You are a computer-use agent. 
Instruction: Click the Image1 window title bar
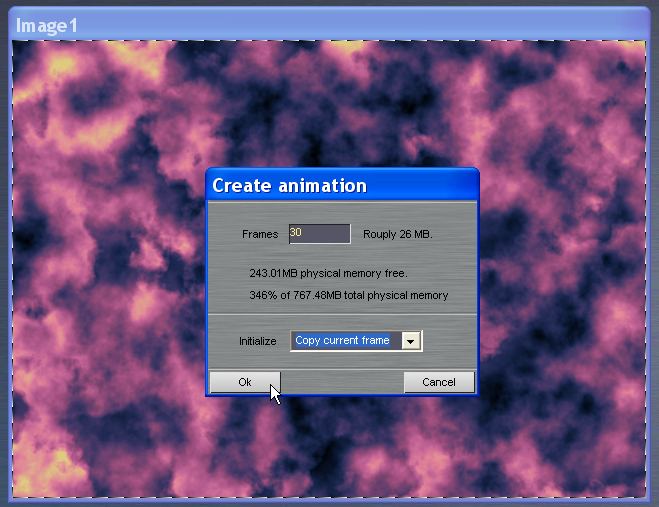coord(329,25)
